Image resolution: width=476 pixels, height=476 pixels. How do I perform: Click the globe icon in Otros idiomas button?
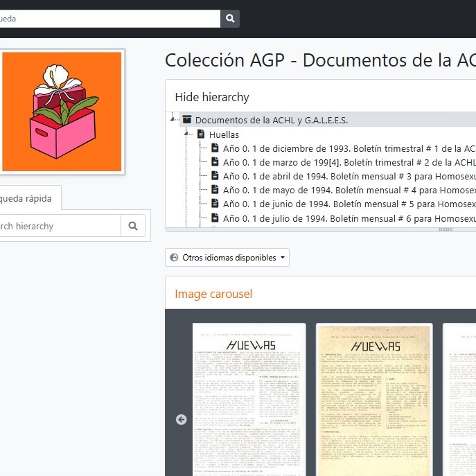point(174,258)
